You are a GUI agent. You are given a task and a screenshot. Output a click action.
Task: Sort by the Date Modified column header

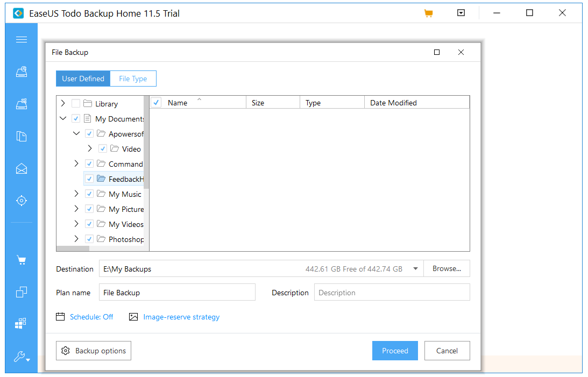click(417, 102)
